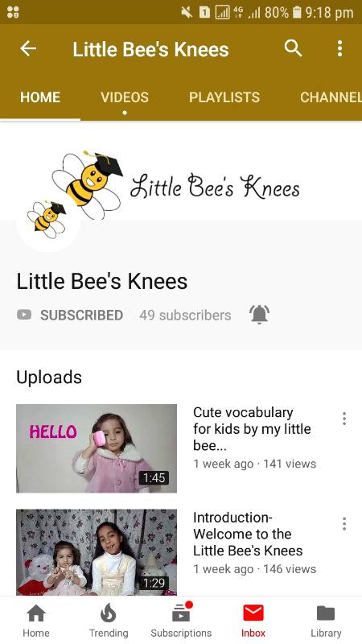362x644 pixels.
Task: Go to Home in bottom navigation
Action: [x=36, y=621]
